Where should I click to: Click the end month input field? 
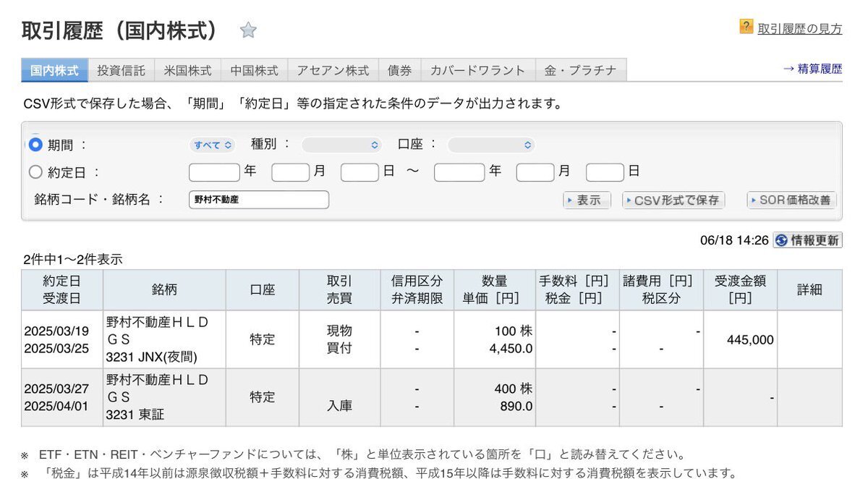point(535,172)
